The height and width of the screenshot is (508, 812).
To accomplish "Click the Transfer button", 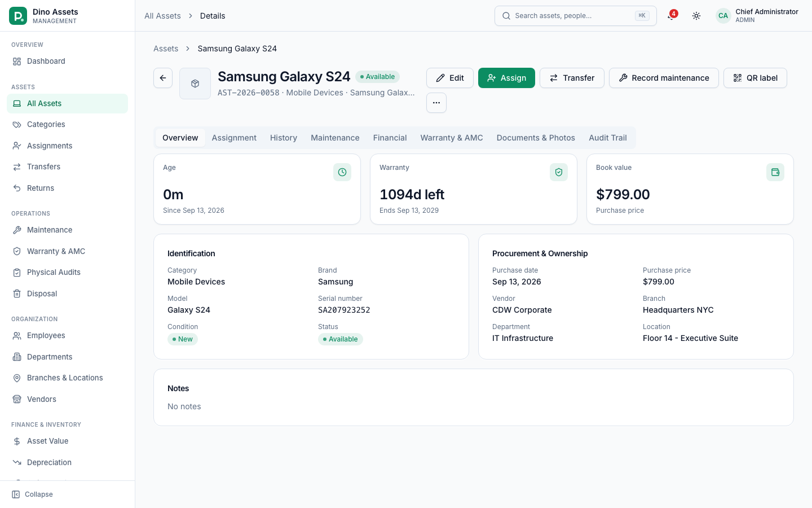I will pos(572,78).
